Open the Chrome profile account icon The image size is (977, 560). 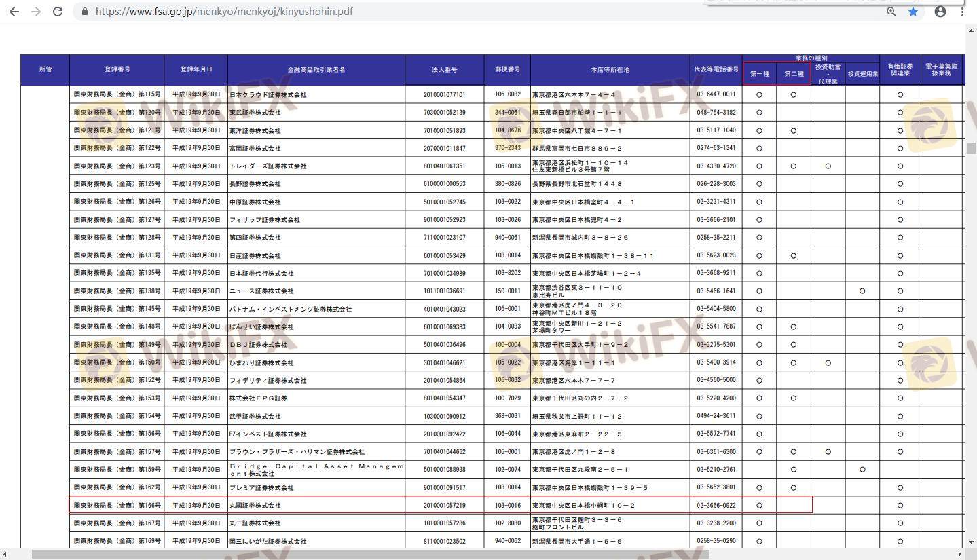(x=940, y=12)
